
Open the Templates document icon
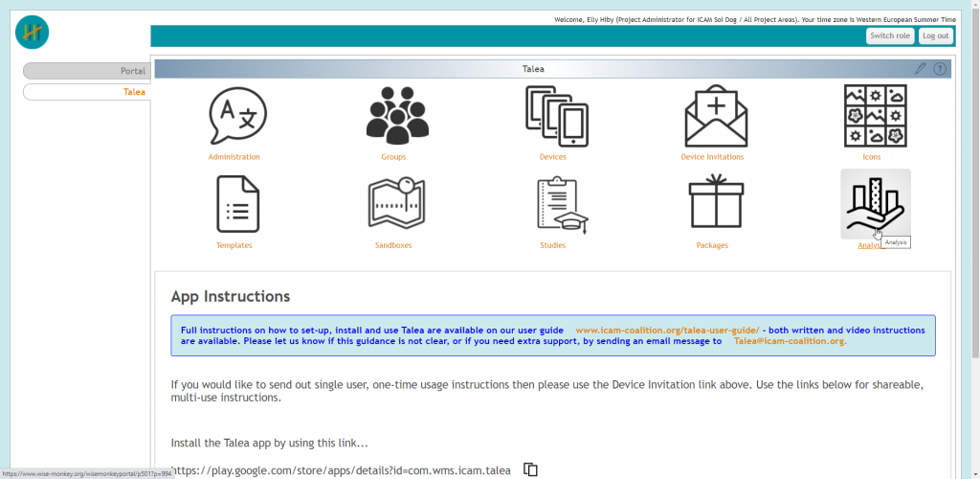(x=237, y=204)
